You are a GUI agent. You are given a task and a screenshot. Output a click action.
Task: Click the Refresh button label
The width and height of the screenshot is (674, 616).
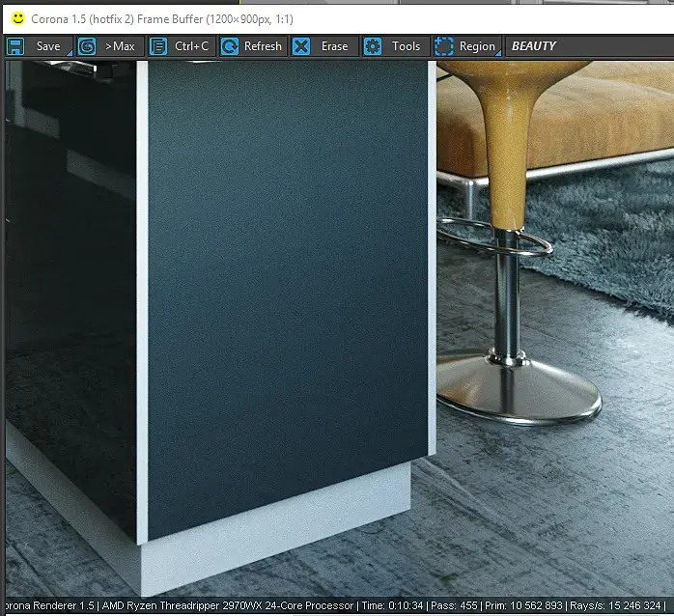[263, 46]
